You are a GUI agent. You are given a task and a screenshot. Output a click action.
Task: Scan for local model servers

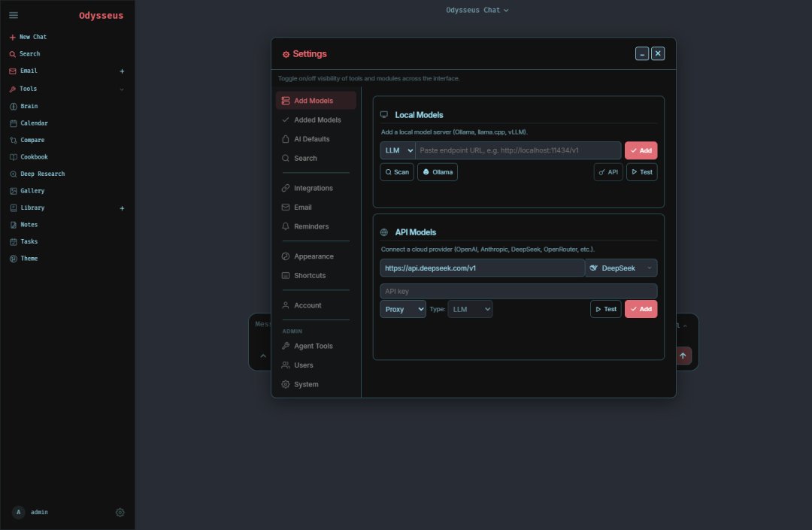[397, 172]
